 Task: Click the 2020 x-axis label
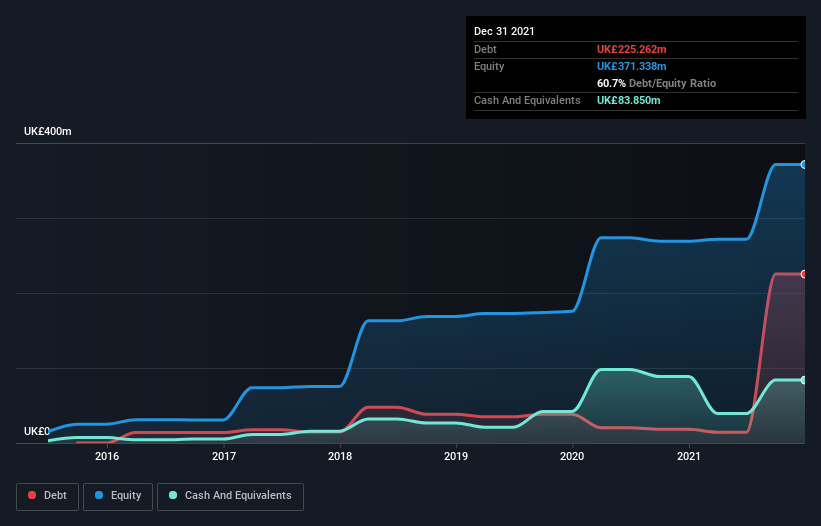tap(572, 456)
